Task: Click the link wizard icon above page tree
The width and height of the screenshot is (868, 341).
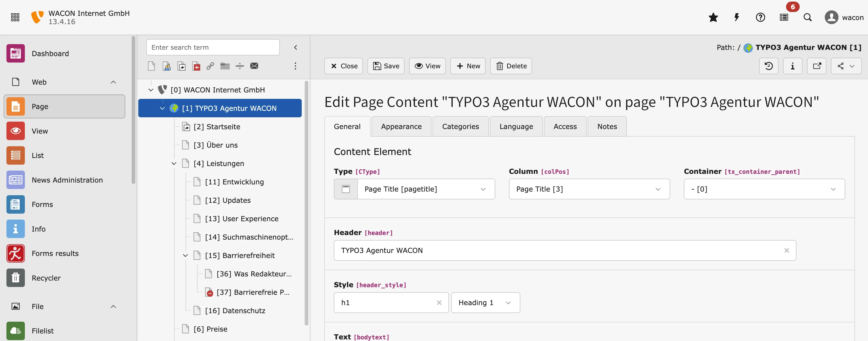Action: [x=210, y=66]
